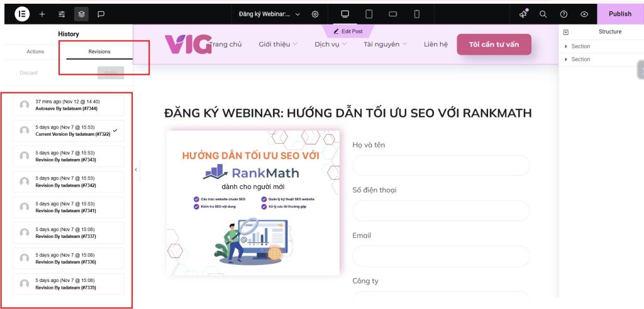Switch to the Actions tab
This screenshot has width=644, height=309.
(35, 51)
